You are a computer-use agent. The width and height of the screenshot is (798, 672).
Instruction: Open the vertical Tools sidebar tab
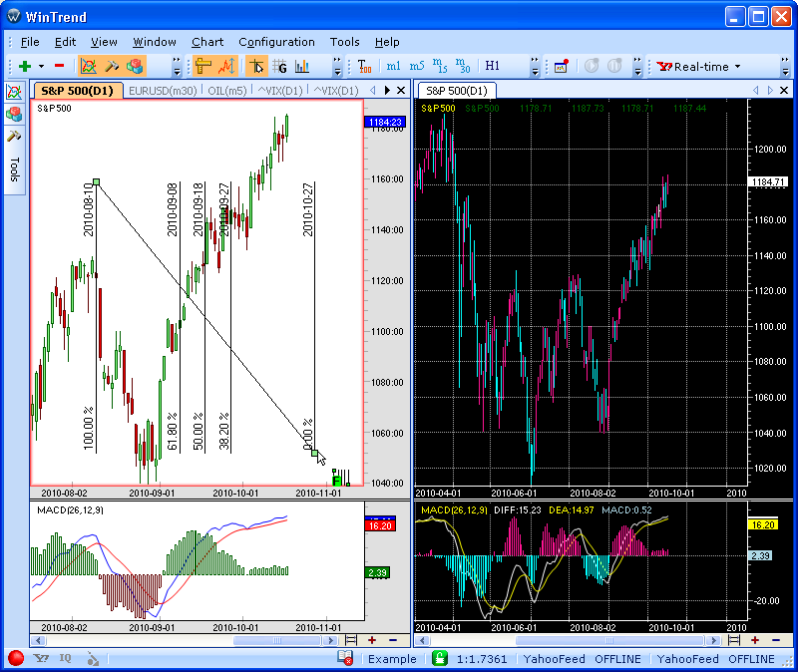(14, 169)
